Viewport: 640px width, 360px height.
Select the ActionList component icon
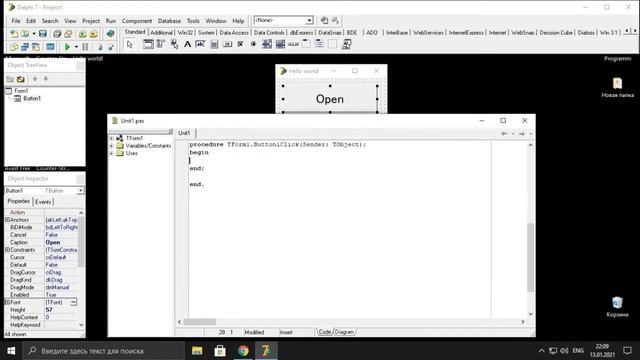347,44
